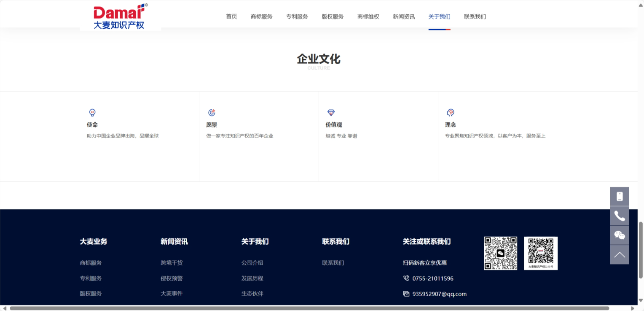The image size is (644, 311).
Task: Click the mobile phone floating sidebar icon
Action: click(619, 196)
